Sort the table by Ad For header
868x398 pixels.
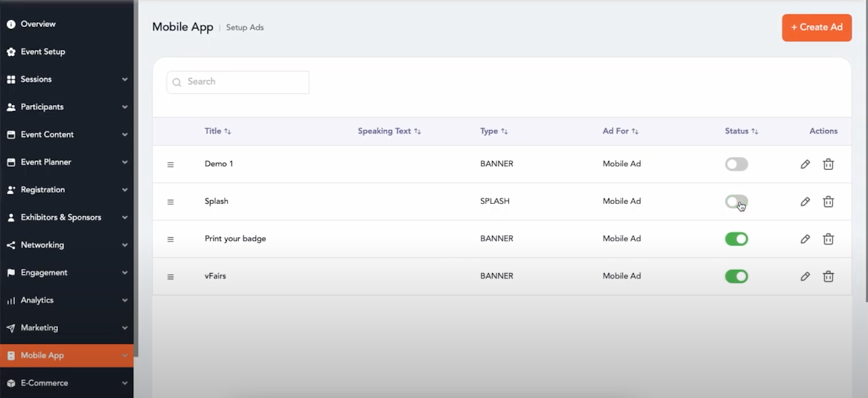(620, 131)
